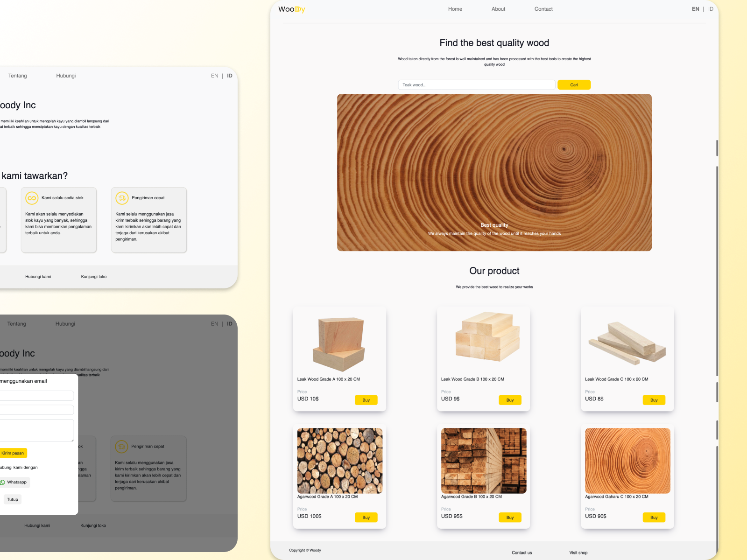Image resolution: width=747 pixels, height=560 pixels.
Task: Click the message textarea in email form
Action: pyautogui.click(x=36, y=430)
